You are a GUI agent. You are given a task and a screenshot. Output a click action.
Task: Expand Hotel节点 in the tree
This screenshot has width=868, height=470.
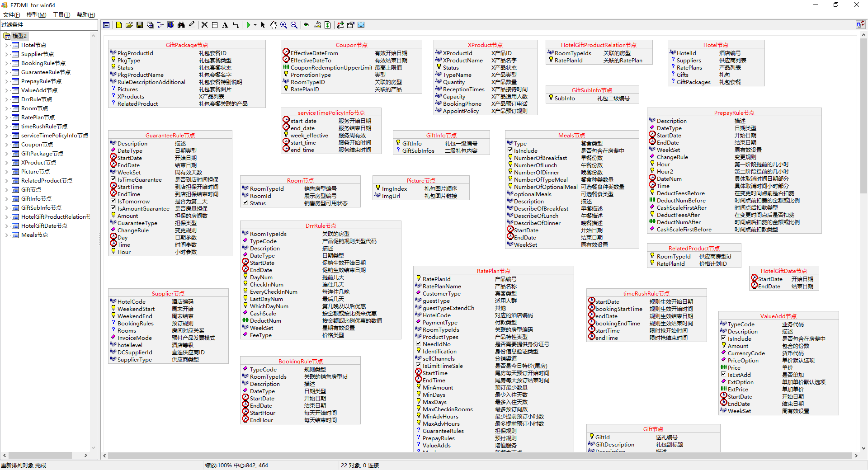tap(6, 45)
